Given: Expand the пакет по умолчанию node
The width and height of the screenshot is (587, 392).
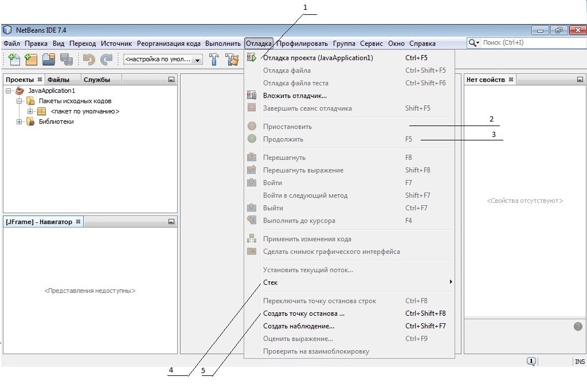Looking at the screenshot, I should pos(30,111).
